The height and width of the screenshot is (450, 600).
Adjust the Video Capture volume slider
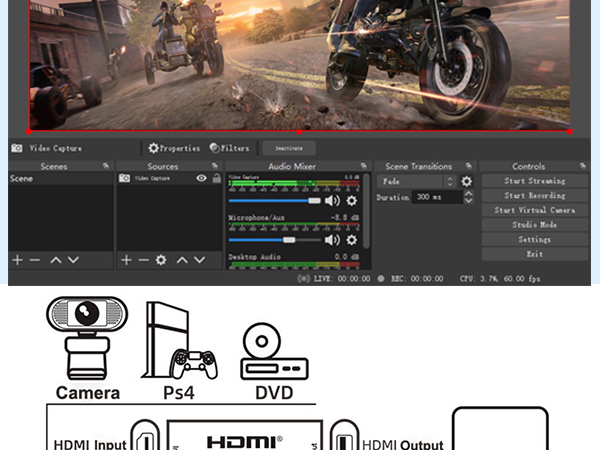pyautogui.click(x=275, y=201)
